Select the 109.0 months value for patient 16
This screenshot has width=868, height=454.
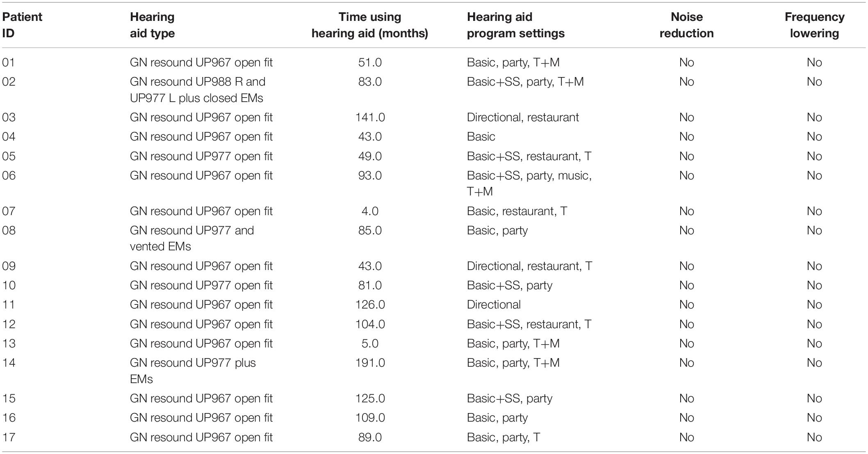click(370, 418)
